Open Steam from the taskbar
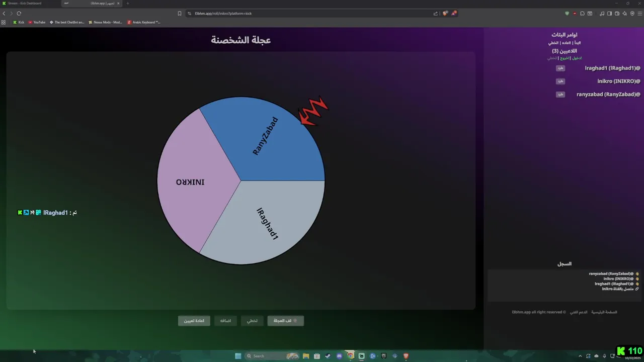 click(328, 356)
